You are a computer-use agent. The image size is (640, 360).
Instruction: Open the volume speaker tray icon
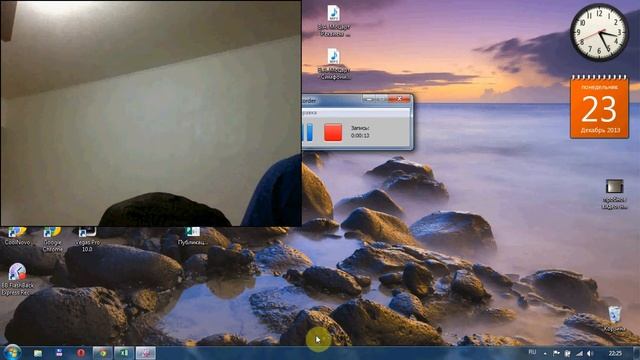(x=590, y=353)
